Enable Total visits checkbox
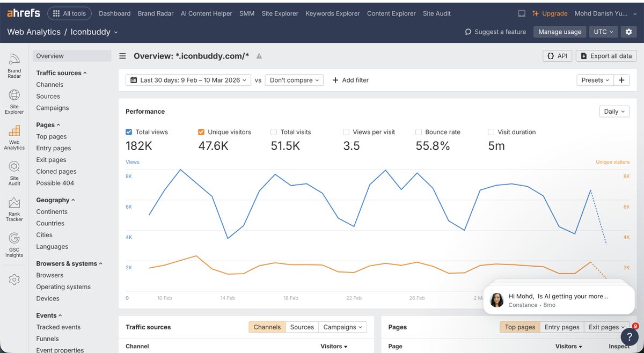 274,132
